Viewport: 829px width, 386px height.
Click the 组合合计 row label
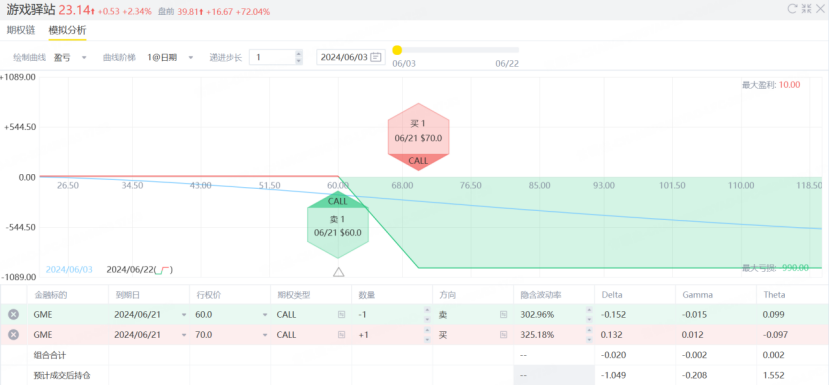50,355
